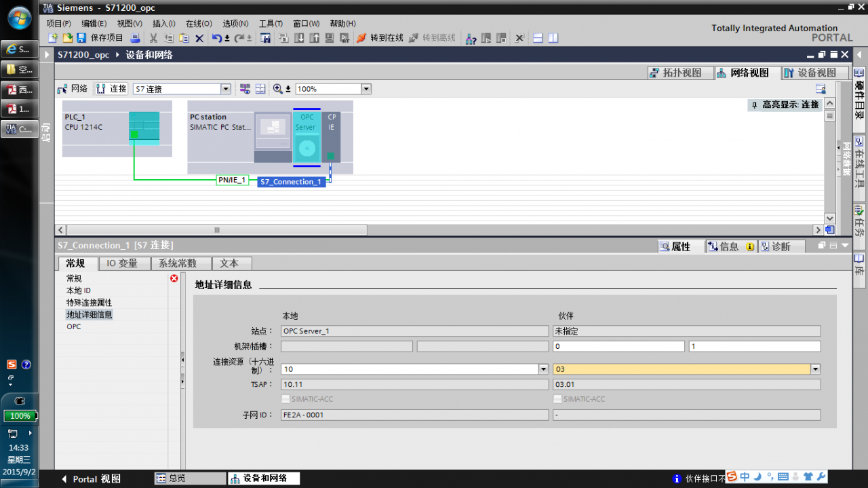Click the copy icon in toolbar
868x488 pixels.
[x=169, y=38]
